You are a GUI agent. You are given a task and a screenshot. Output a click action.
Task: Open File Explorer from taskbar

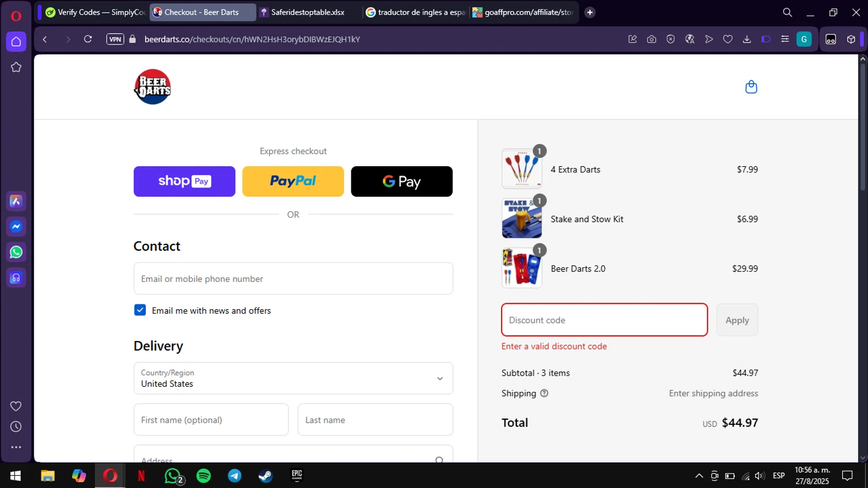pos(47,476)
